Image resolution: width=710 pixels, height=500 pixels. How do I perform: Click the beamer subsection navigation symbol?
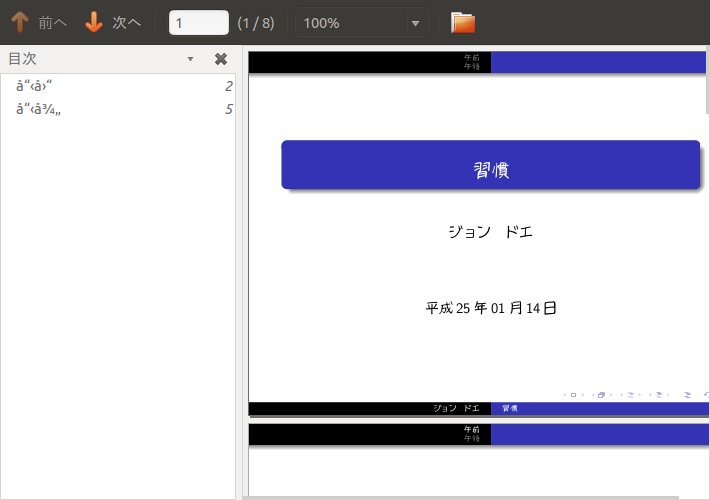click(x=630, y=395)
